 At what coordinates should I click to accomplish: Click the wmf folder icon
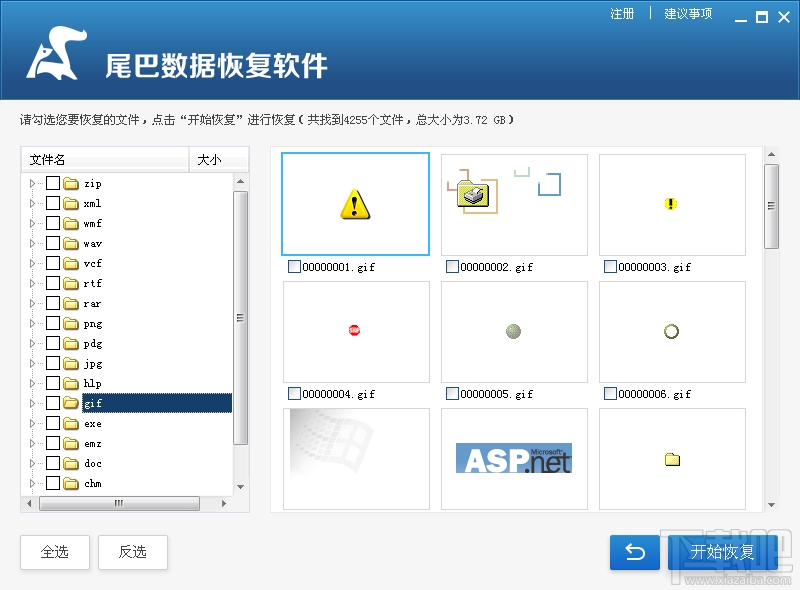tap(71, 223)
